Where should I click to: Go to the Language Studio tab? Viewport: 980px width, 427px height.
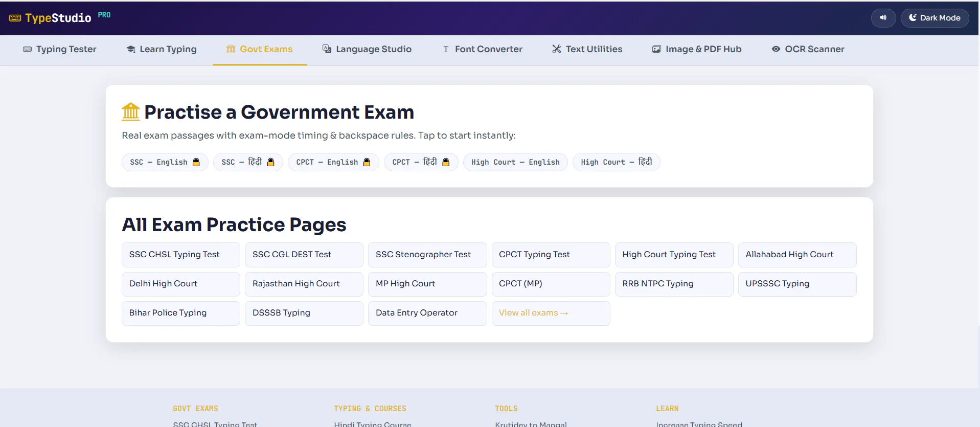367,49
